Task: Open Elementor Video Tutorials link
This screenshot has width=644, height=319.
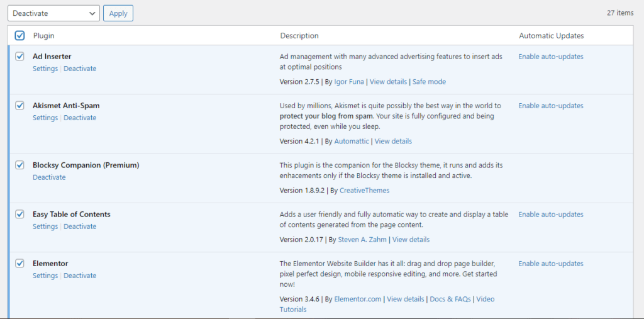Action: 387,304
